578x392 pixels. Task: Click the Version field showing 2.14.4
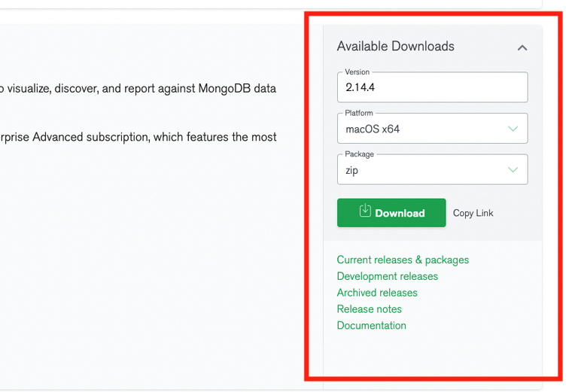click(432, 88)
